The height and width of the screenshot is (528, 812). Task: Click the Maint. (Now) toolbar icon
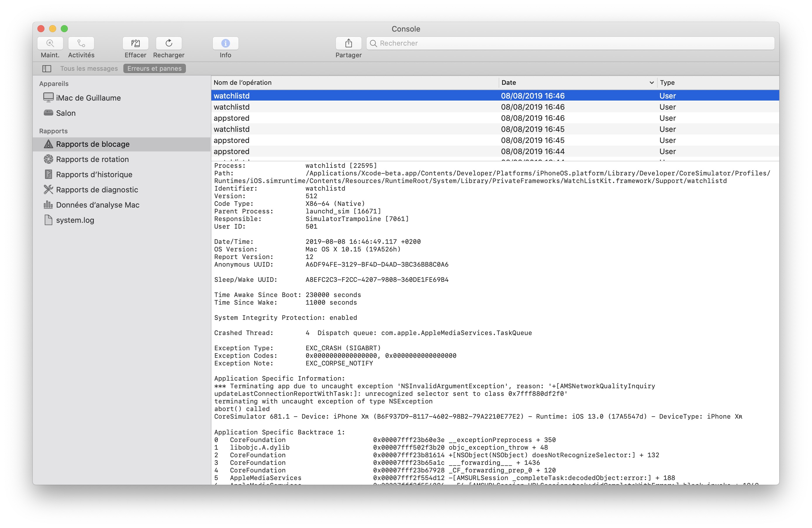click(50, 43)
